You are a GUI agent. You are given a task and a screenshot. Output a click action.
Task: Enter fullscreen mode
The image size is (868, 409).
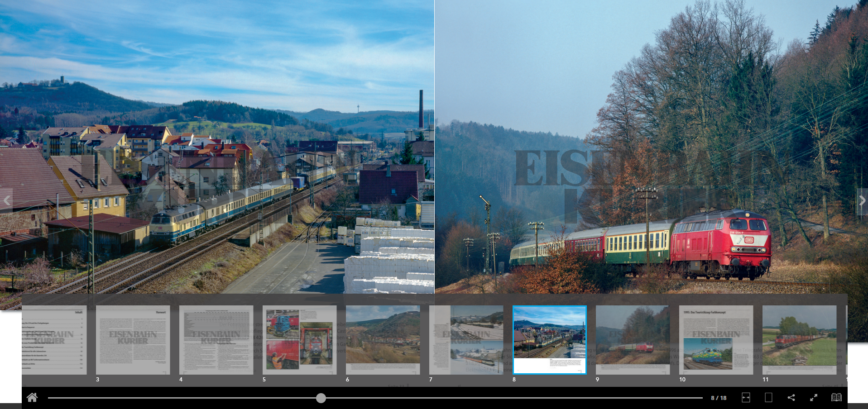pos(814,398)
